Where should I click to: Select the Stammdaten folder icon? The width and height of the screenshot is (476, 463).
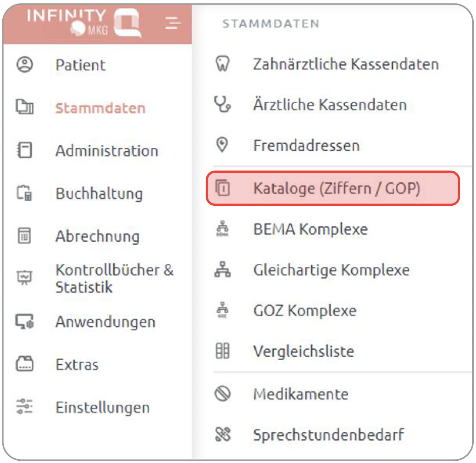(x=25, y=107)
